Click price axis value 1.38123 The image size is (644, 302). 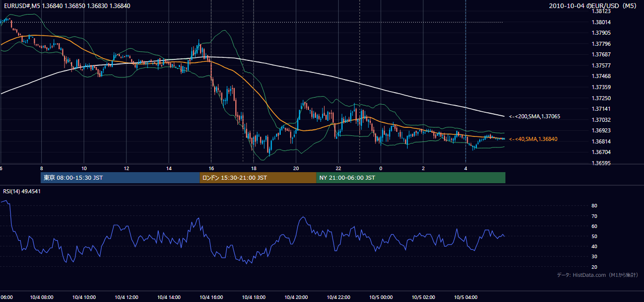click(x=601, y=11)
